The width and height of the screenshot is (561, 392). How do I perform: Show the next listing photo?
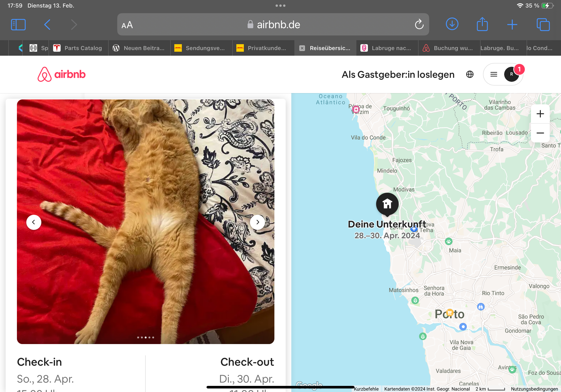[257, 222]
